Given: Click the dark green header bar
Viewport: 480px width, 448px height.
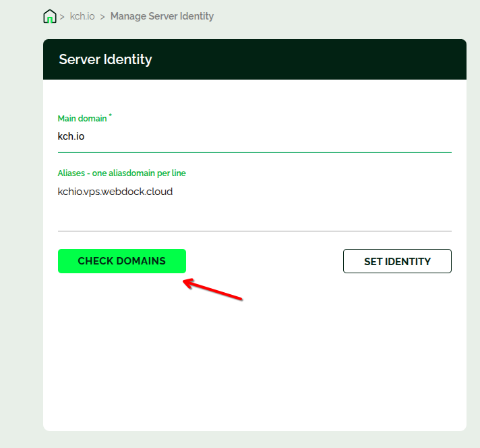Looking at the screenshot, I should [303, 59].
